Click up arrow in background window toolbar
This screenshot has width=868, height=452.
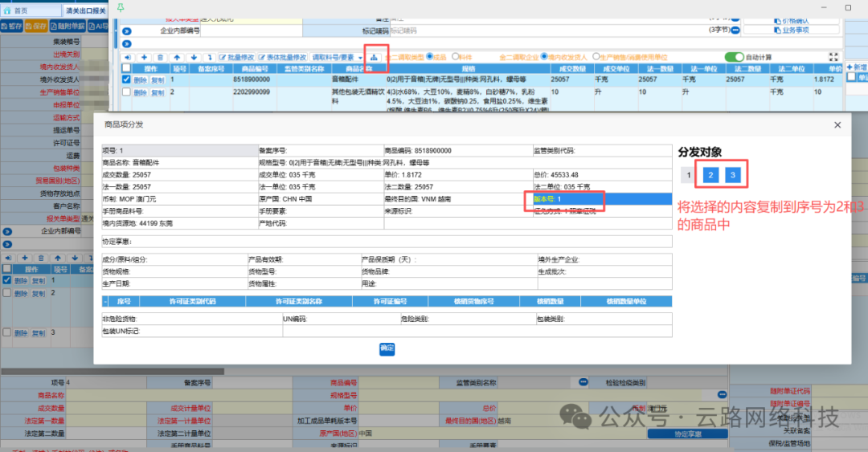(x=58, y=259)
